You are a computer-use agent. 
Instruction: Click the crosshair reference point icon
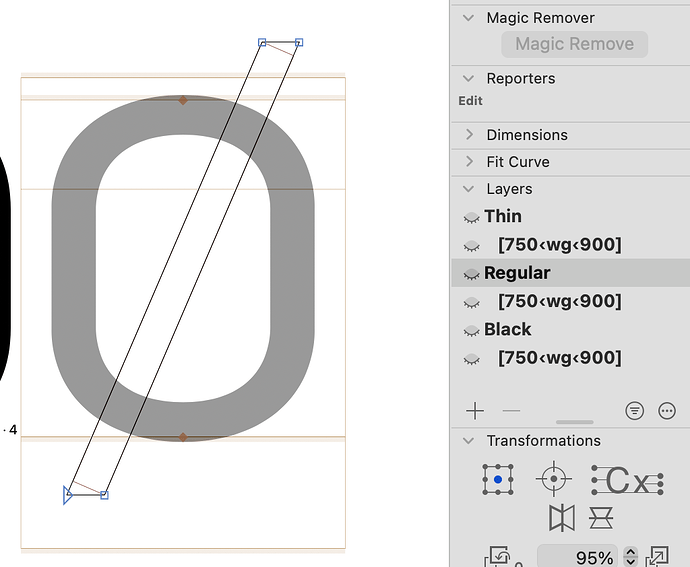[553, 480]
